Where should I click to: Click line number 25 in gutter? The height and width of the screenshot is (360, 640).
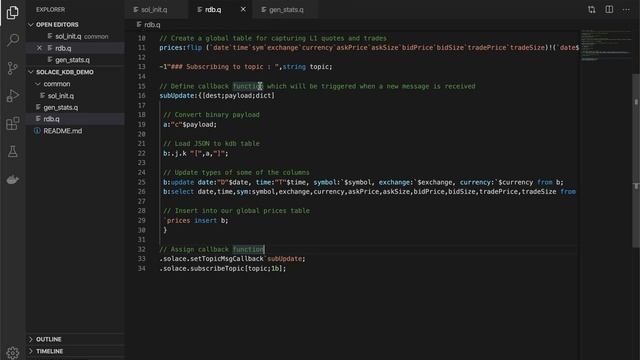pyautogui.click(x=142, y=182)
